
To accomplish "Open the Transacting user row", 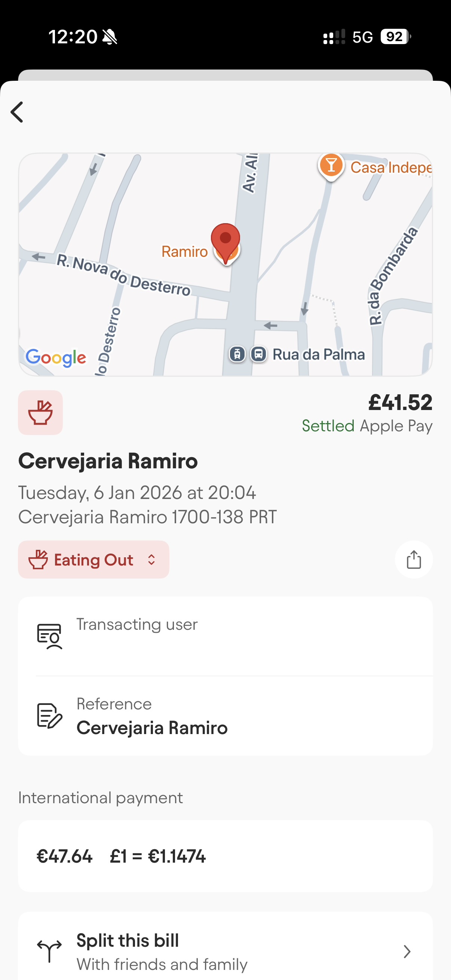I will pos(225,636).
